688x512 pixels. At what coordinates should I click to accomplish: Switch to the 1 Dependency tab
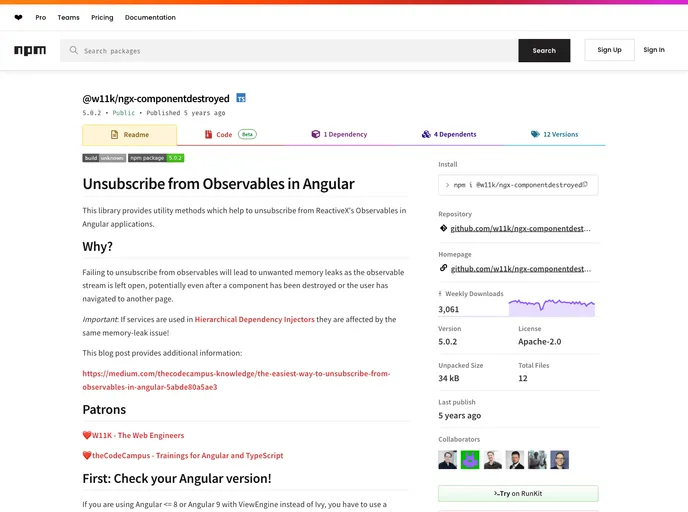[339, 134]
